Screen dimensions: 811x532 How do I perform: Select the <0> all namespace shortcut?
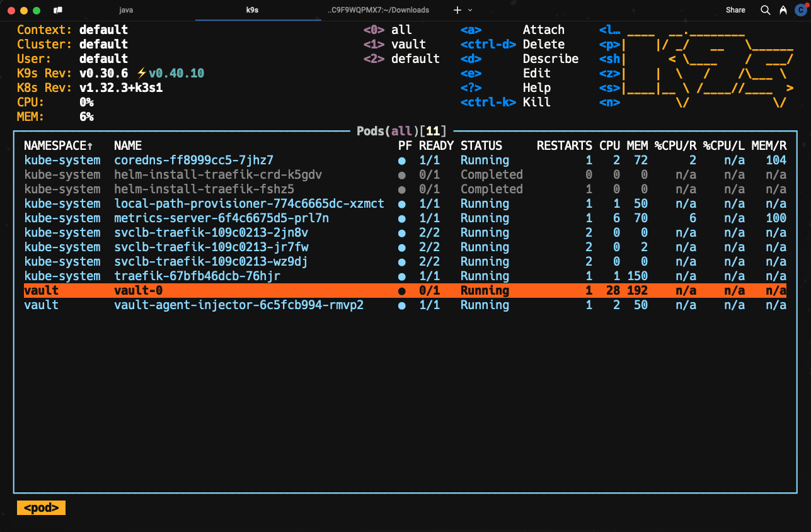coord(388,30)
